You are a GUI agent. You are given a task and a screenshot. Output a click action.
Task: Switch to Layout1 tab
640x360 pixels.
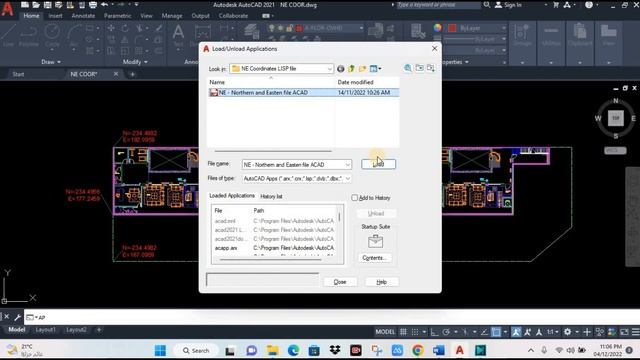click(45, 329)
